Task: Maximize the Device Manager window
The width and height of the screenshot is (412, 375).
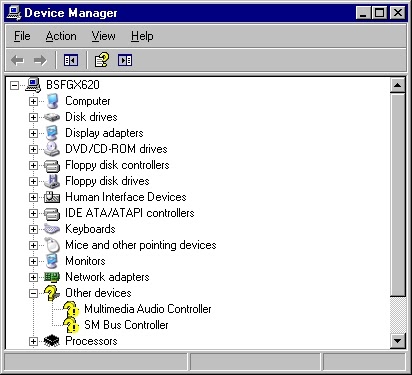Action: click(379, 13)
